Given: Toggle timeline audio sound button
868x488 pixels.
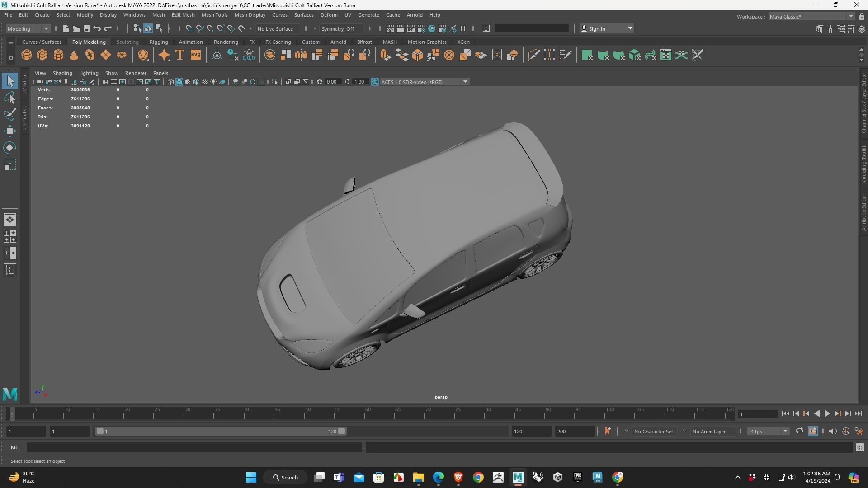Looking at the screenshot, I should [x=833, y=431].
